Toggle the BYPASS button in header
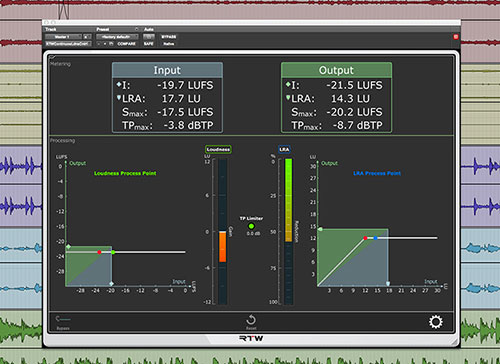Screen dimensions: 500x364 pyautogui.click(x=169, y=37)
